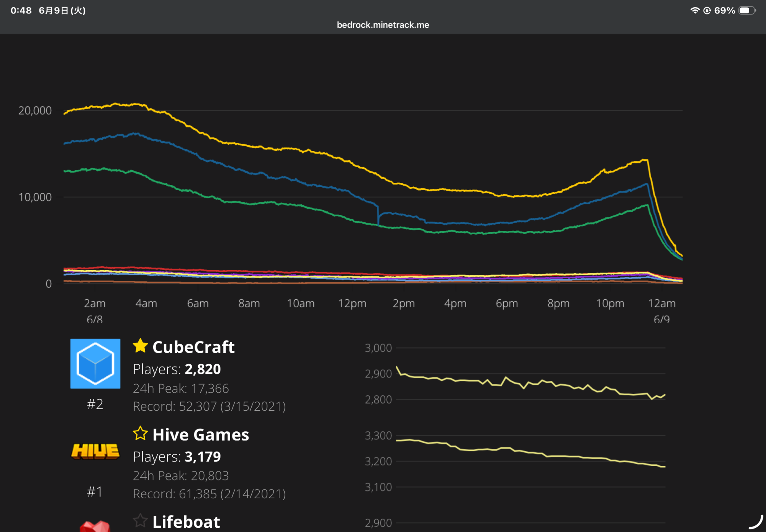
Task: Tap the rotation lock status icon
Action: [707, 10]
